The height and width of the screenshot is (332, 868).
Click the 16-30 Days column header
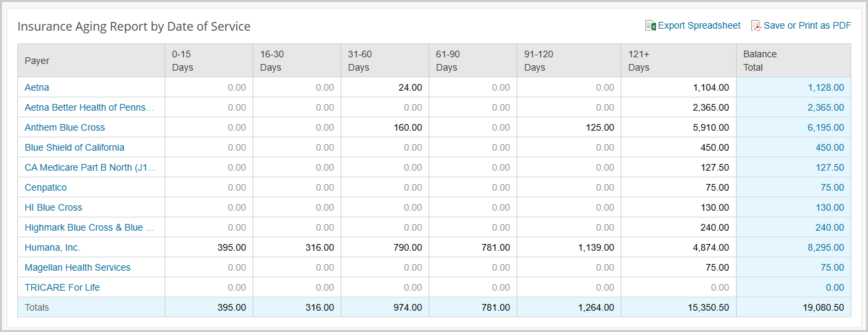click(x=297, y=61)
